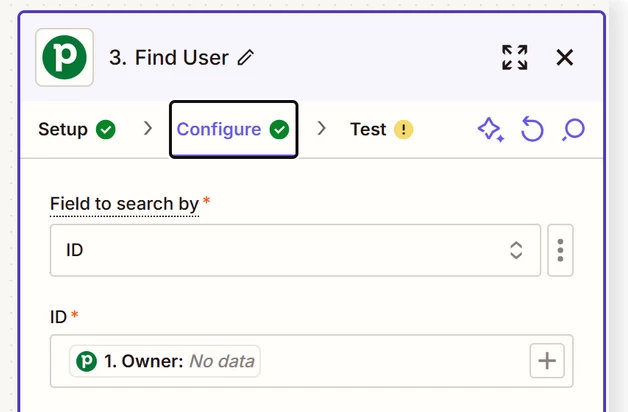Switch to the Test tab
Screen dimensions: 628x412
point(381,129)
